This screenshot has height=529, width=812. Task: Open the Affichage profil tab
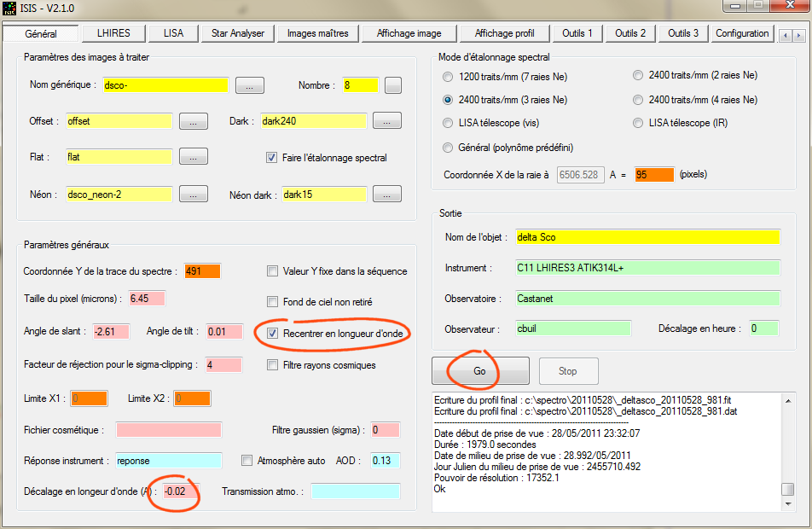tap(504, 33)
